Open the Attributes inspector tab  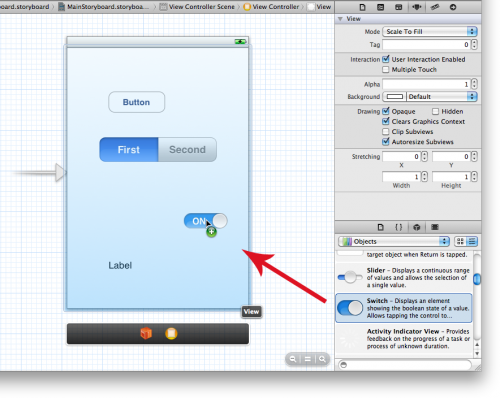tap(417, 7)
